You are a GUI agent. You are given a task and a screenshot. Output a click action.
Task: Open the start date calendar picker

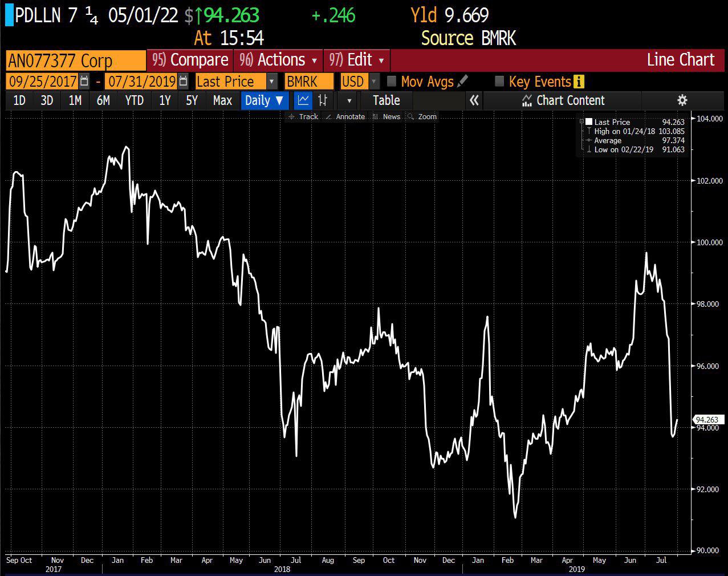click(84, 82)
